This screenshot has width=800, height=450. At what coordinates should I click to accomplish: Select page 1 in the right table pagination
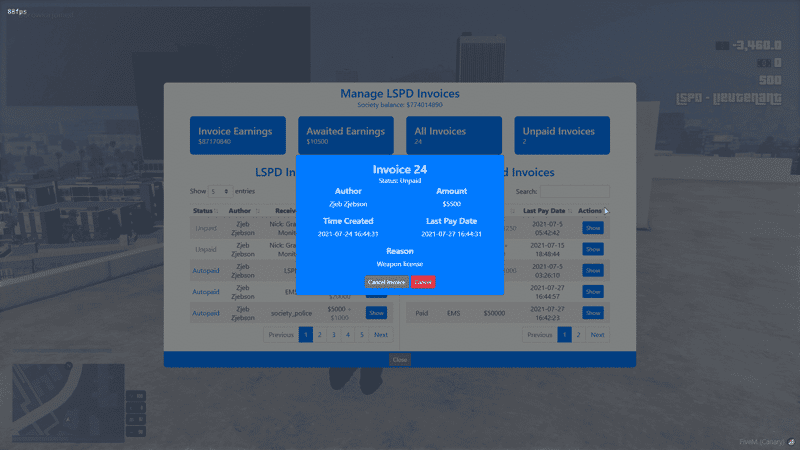tap(564, 335)
